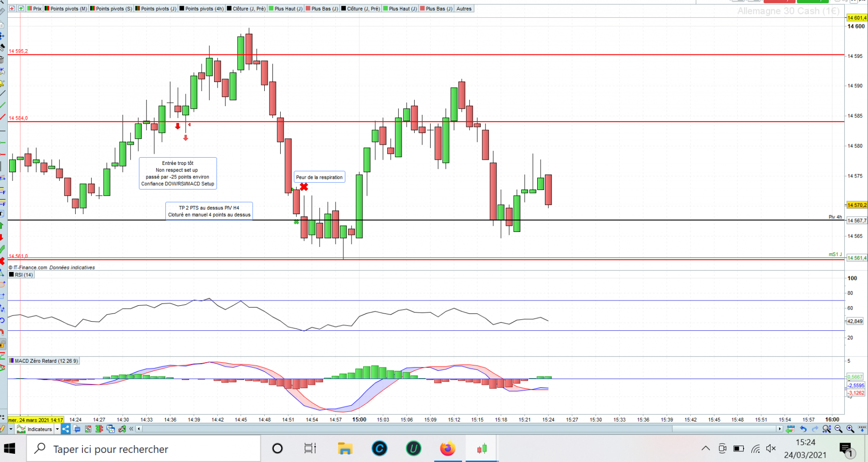Screen dimensions: 868x462
Task: Open MACD Zéro Retard indicator label
Action: pyautogui.click(x=43, y=361)
